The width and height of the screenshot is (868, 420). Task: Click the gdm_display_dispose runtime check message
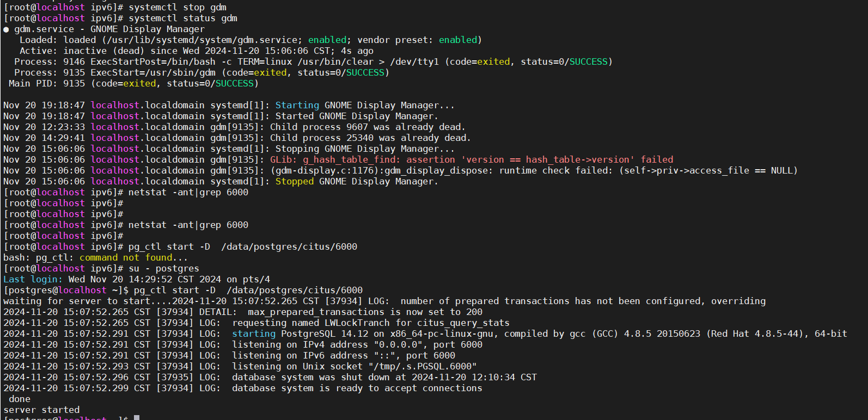pyautogui.click(x=534, y=171)
